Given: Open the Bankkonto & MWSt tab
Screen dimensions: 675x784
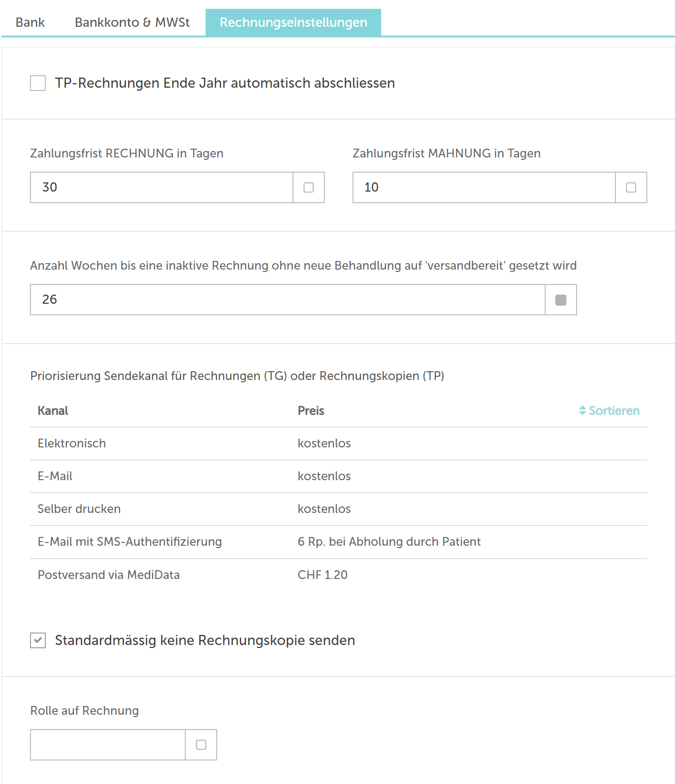Looking at the screenshot, I should click(x=132, y=22).
